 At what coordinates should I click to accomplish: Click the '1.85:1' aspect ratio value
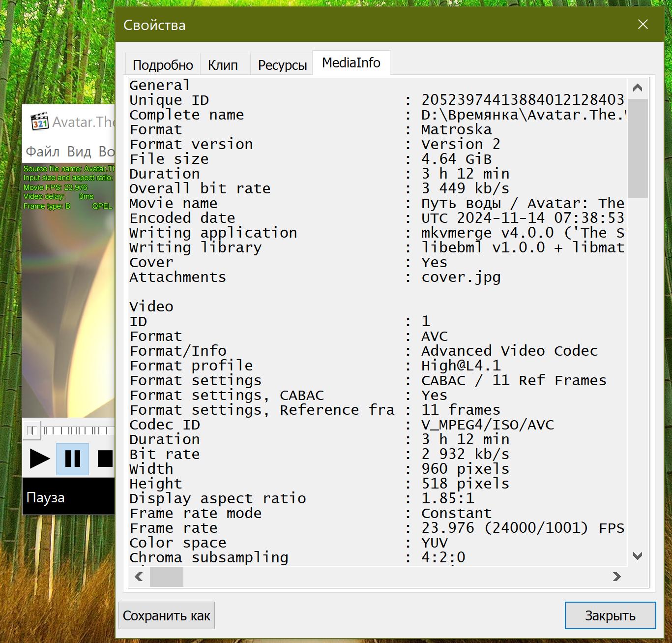[x=447, y=498]
